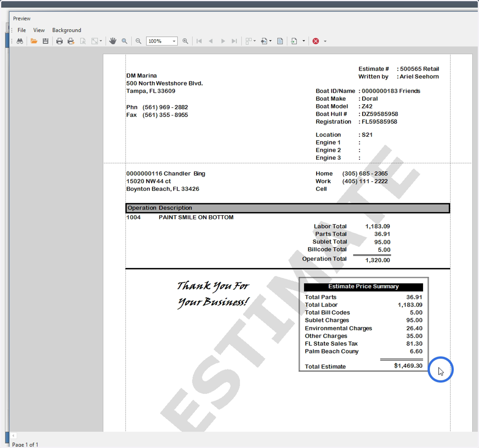Click the 'Environmental Charges' summary row label
This screenshot has width=479, height=448.
[338, 328]
